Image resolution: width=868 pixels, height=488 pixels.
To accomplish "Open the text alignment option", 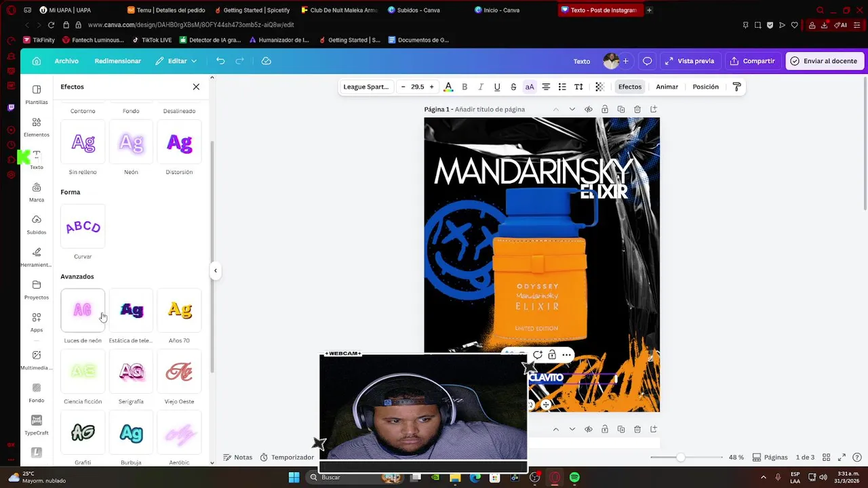I will coord(546,87).
